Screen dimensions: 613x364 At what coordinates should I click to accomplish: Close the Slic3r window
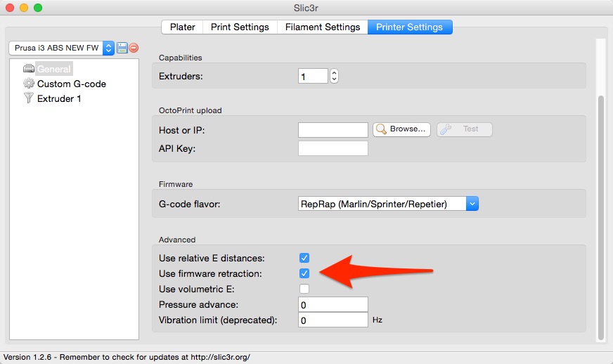[x=10, y=8]
